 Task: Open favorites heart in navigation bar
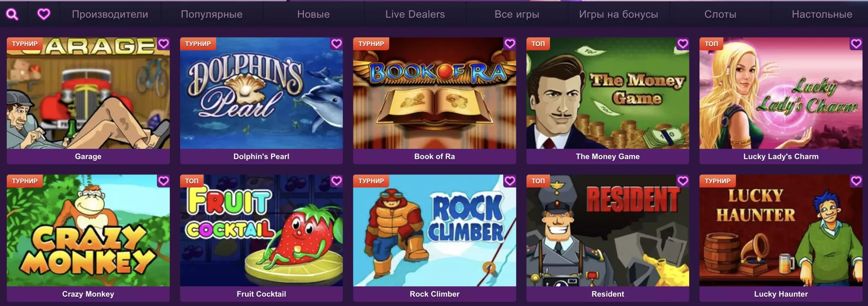point(44,14)
